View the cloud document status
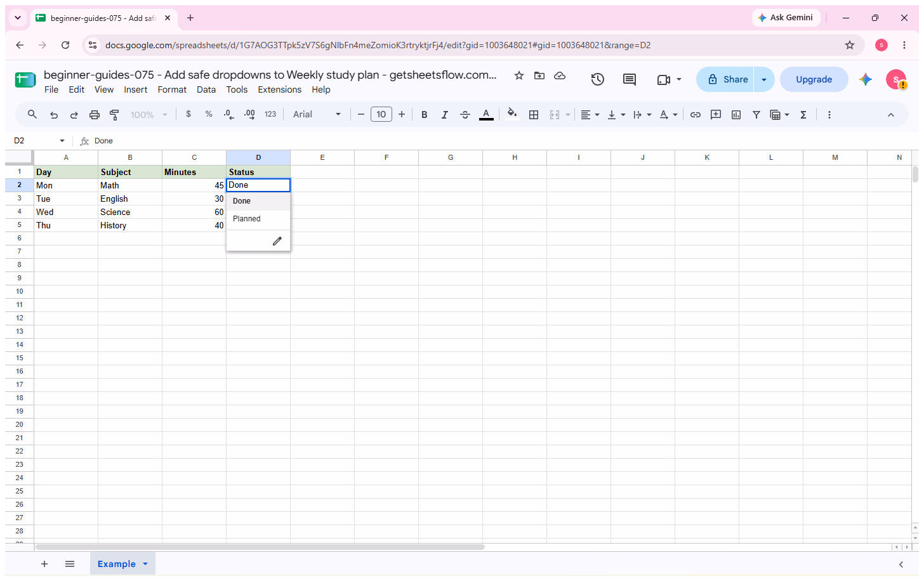Screen dimensions: 924x581 pos(560,75)
